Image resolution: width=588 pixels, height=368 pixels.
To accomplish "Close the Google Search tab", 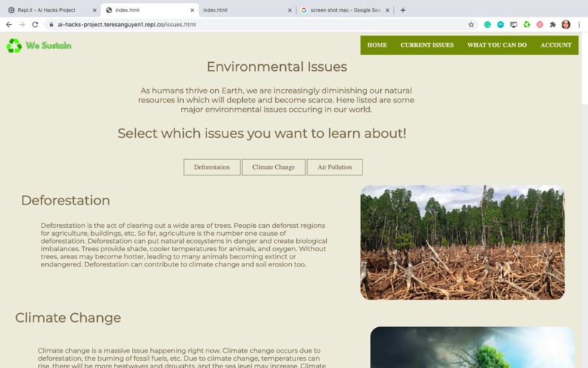I will (x=387, y=10).
